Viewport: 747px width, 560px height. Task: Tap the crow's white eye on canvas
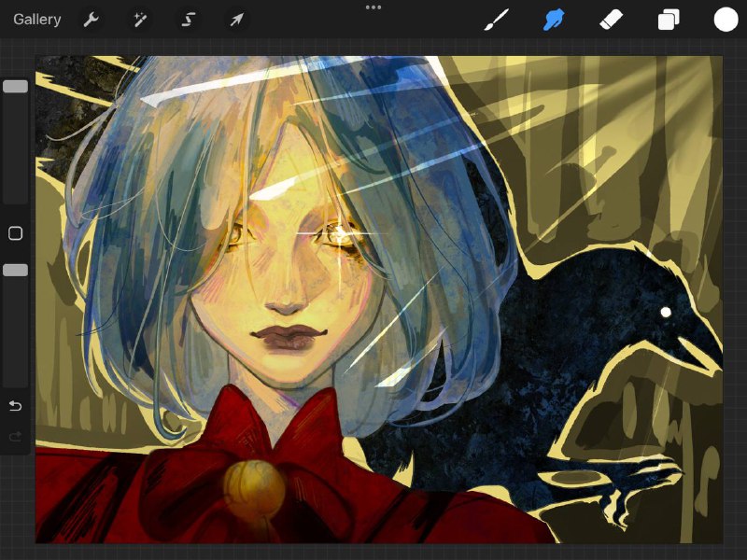[x=666, y=313]
